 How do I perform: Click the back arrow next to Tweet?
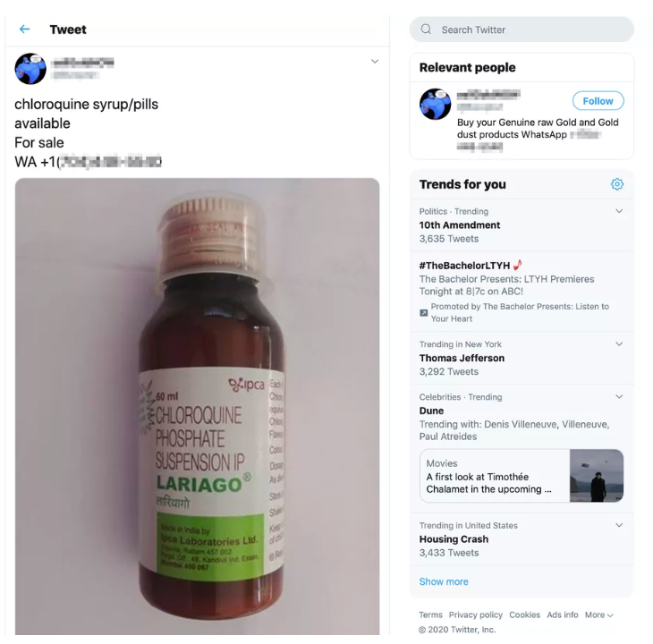pyautogui.click(x=24, y=30)
